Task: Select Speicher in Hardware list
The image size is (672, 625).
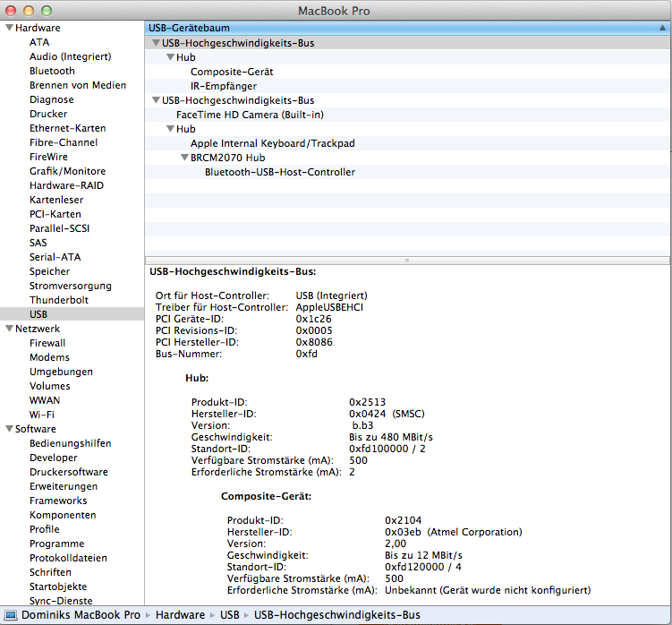Action: 50,271
